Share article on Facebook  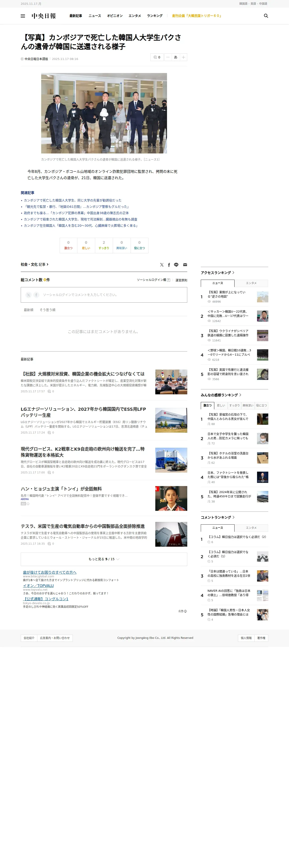169,265
